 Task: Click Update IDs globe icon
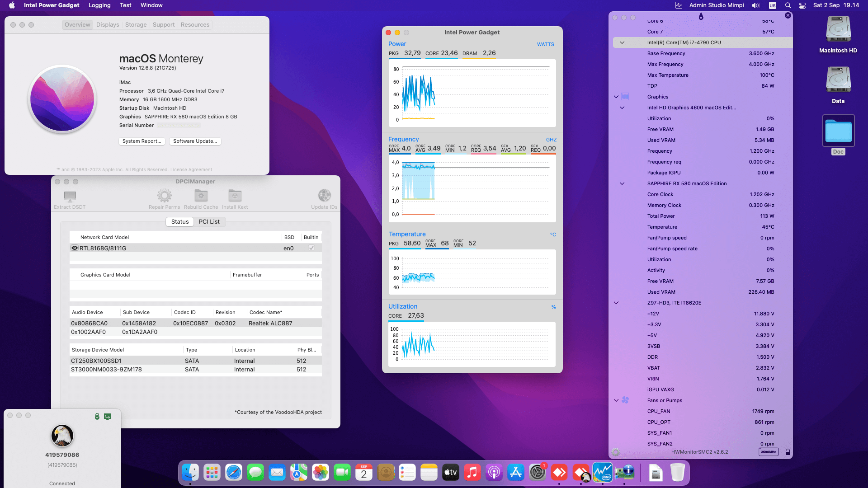(324, 196)
